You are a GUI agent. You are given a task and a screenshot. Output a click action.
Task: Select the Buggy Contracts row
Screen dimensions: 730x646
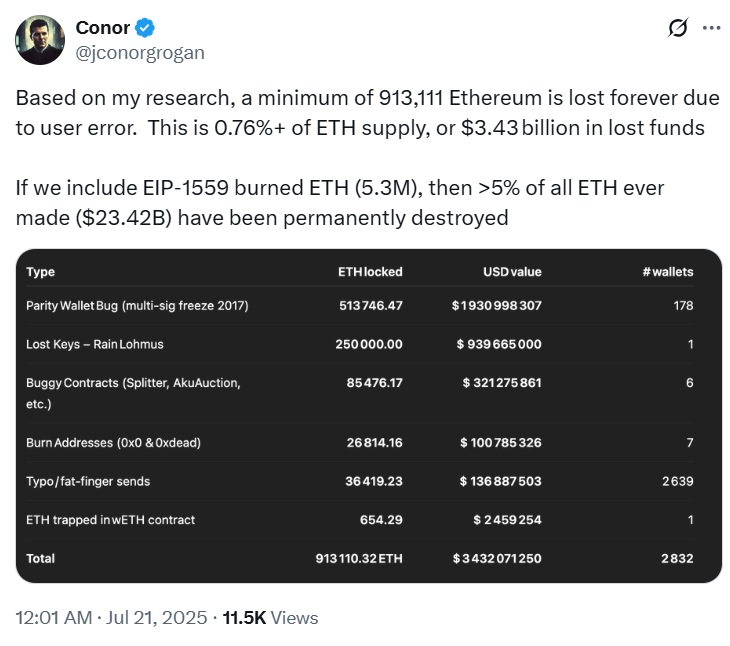tap(359, 393)
